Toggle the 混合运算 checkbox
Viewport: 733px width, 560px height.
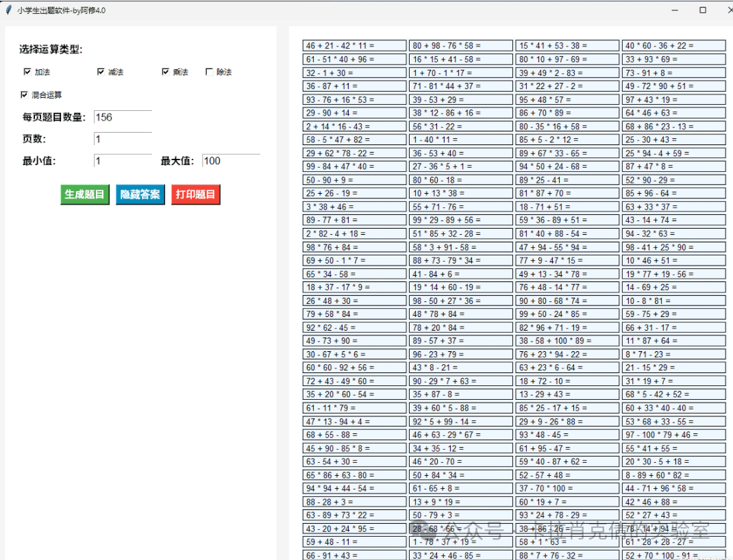pyautogui.click(x=25, y=94)
